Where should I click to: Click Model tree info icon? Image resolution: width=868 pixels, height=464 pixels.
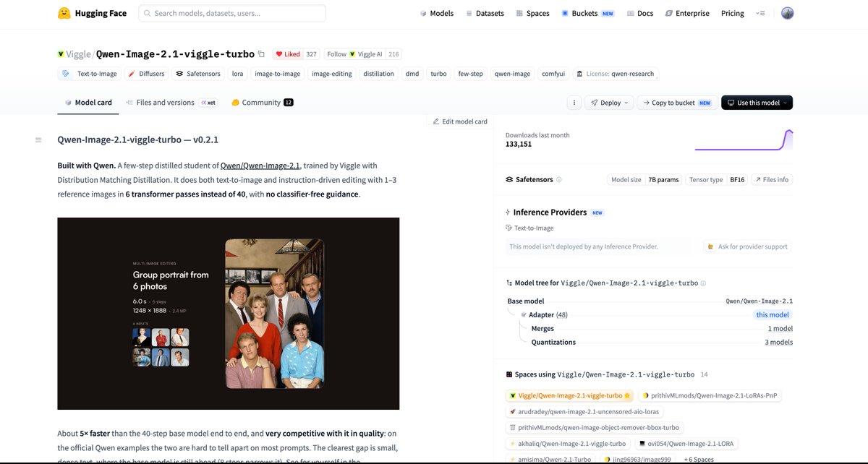pyautogui.click(x=703, y=283)
